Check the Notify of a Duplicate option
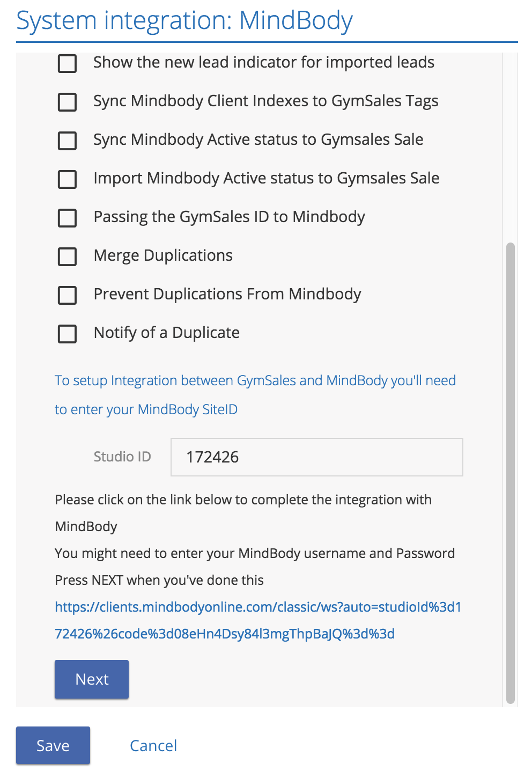This screenshot has height=778, width=532. [67, 334]
